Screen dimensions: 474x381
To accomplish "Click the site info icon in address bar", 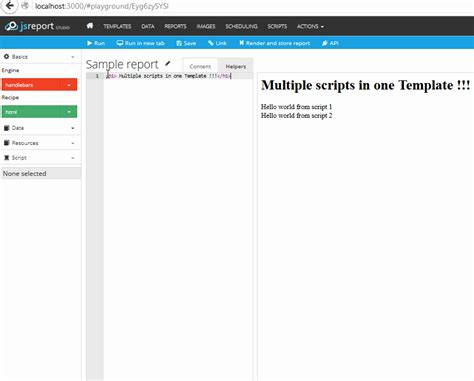I will 25,6.
